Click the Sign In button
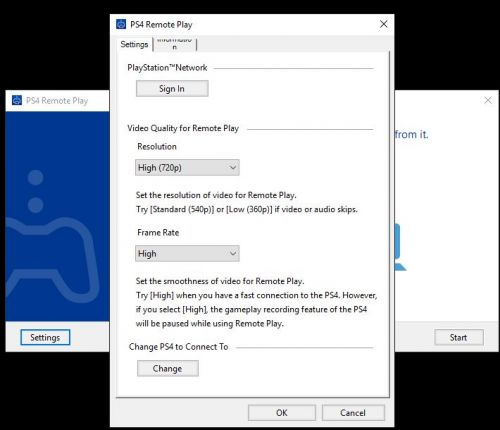 [x=172, y=89]
